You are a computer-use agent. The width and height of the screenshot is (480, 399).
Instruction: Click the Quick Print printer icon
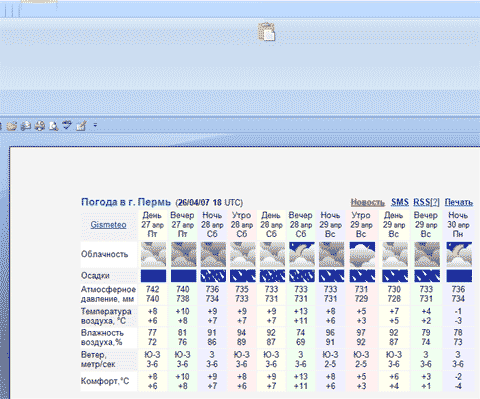[x=40, y=126]
